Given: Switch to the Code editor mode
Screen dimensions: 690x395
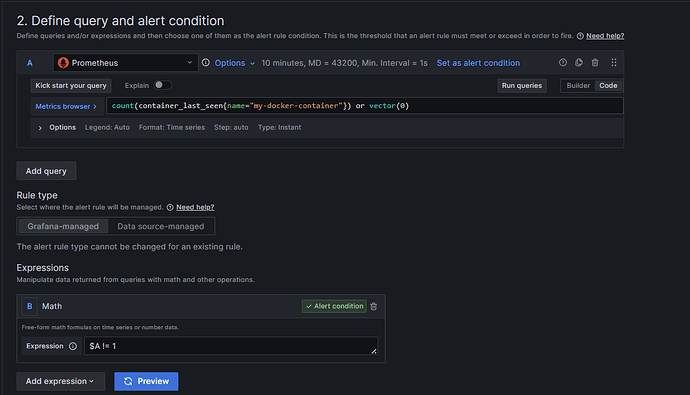Looking at the screenshot, I should click(x=608, y=86).
